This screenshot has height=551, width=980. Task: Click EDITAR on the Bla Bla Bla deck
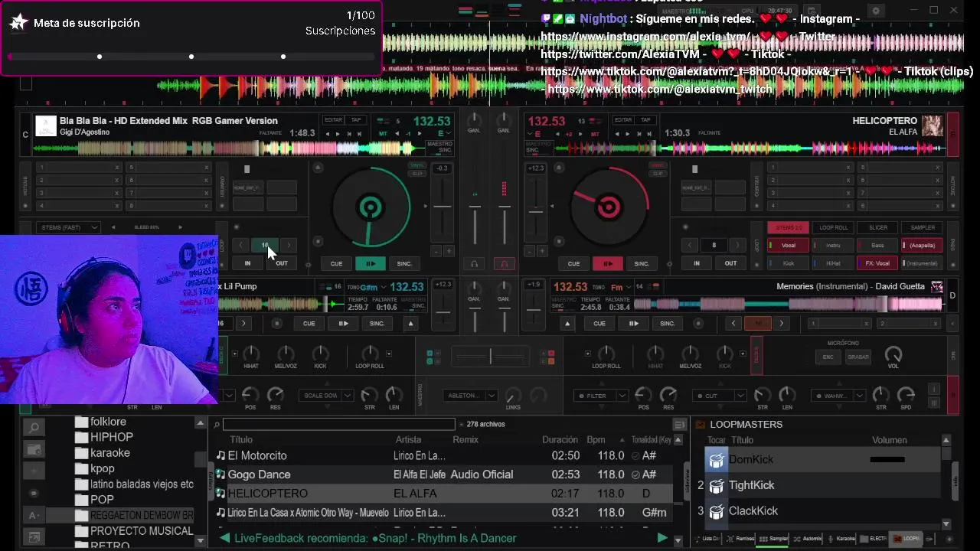(x=333, y=120)
